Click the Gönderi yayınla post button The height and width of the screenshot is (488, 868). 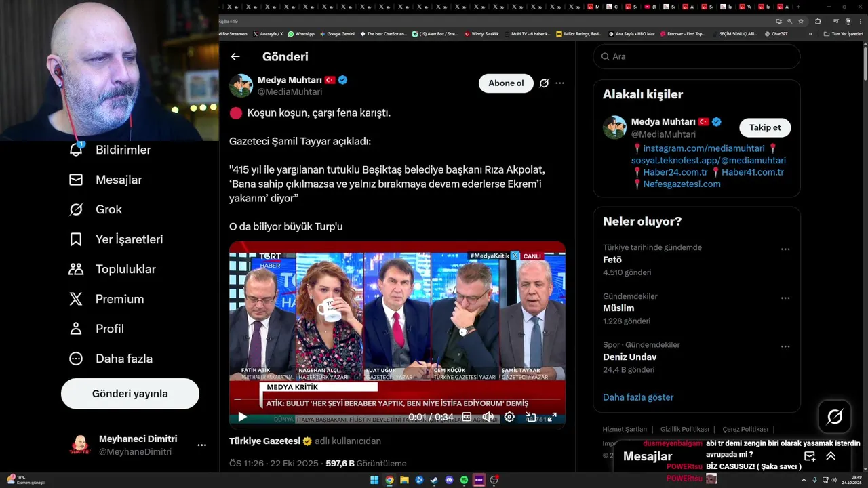tap(130, 394)
